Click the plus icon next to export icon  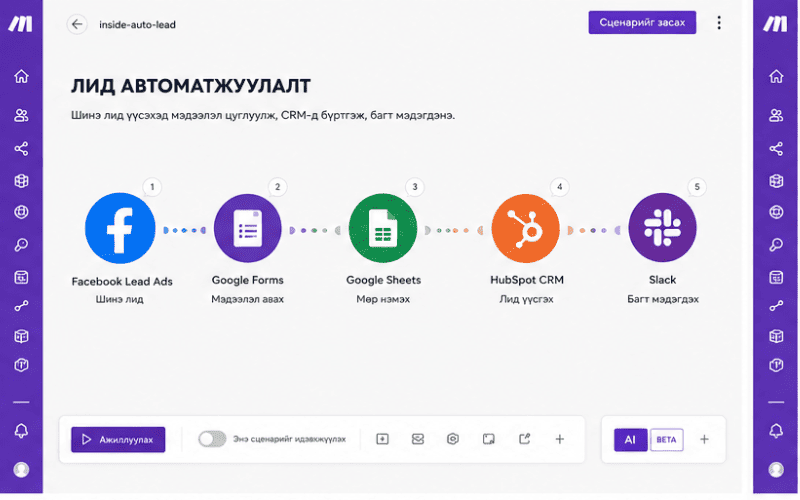[560, 439]
